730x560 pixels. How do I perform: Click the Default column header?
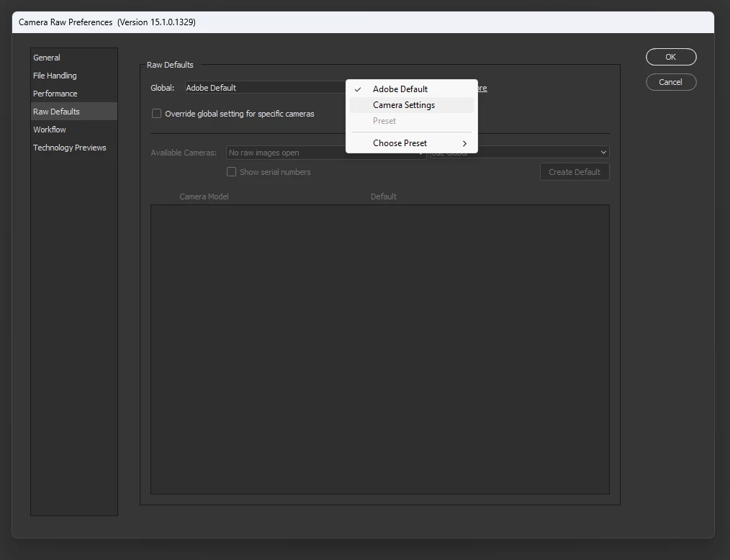384,197
